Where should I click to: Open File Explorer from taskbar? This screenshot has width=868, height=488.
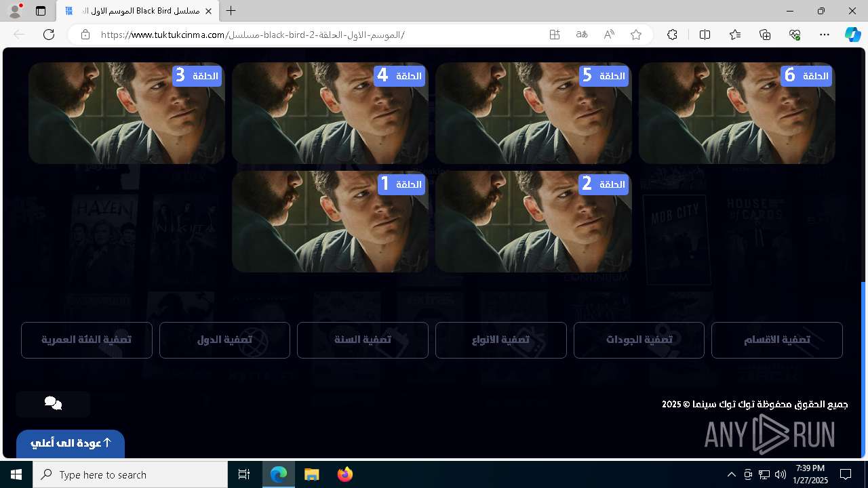coord(311,474)
